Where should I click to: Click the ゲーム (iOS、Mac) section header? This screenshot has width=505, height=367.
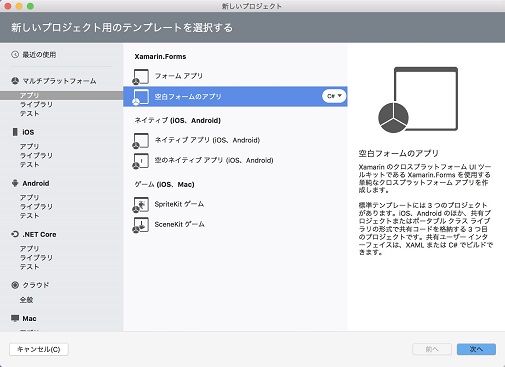(164, 184)
